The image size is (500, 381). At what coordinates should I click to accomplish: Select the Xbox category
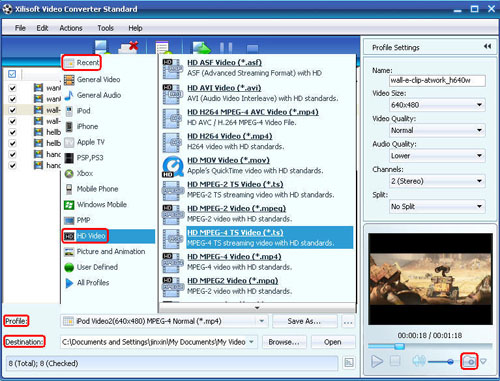pyautogui.click(x=79, y=173)
